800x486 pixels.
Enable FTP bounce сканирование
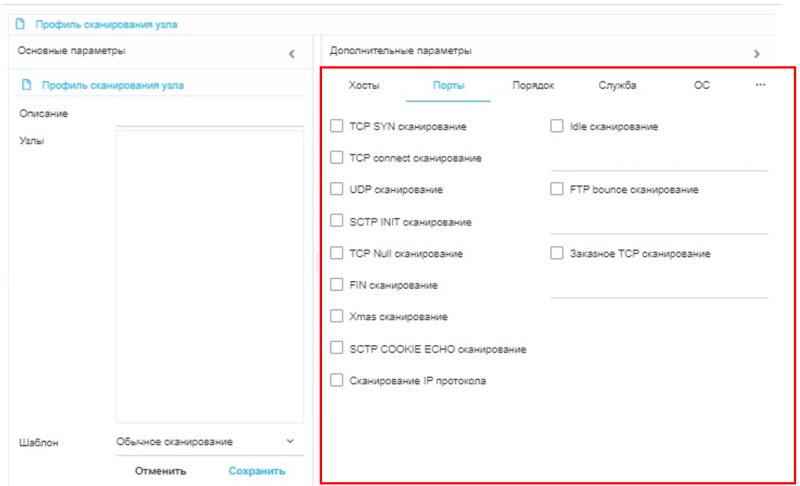click(x=557, y=189)
